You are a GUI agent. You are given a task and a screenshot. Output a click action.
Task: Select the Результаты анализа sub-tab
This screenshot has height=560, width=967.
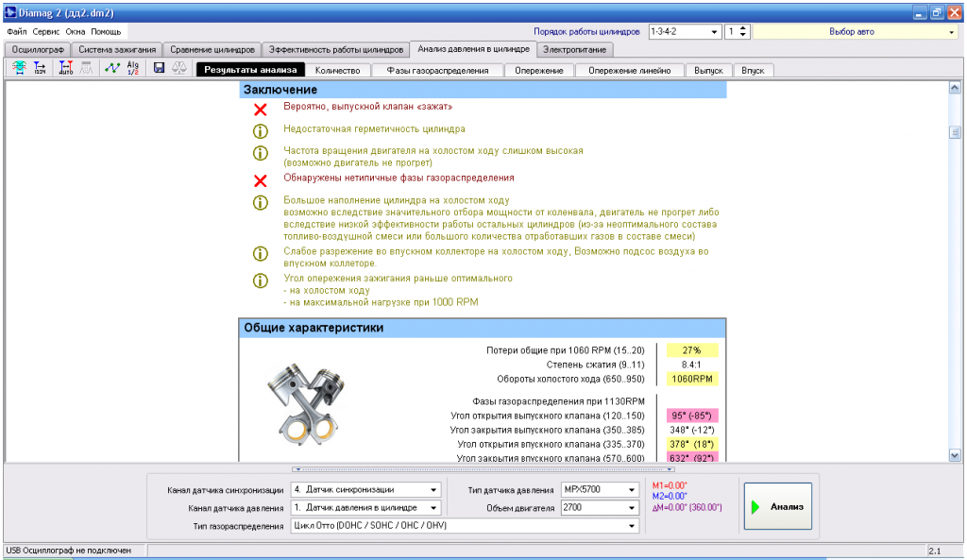(x=250, y=70)
